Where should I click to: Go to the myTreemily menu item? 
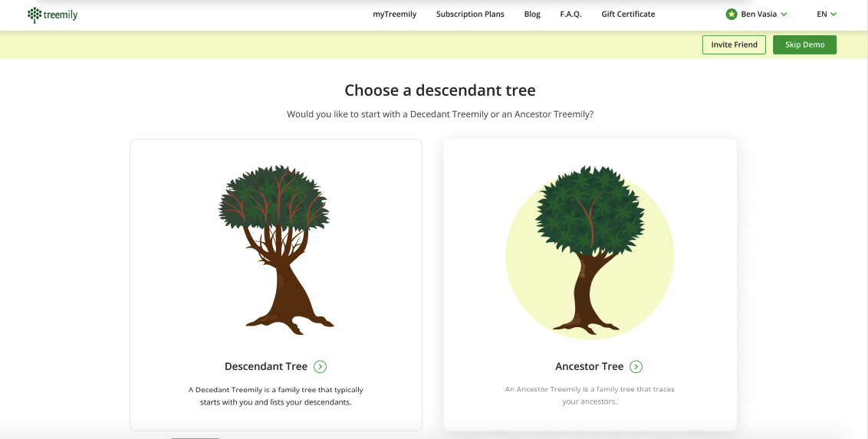coord(395,14)
